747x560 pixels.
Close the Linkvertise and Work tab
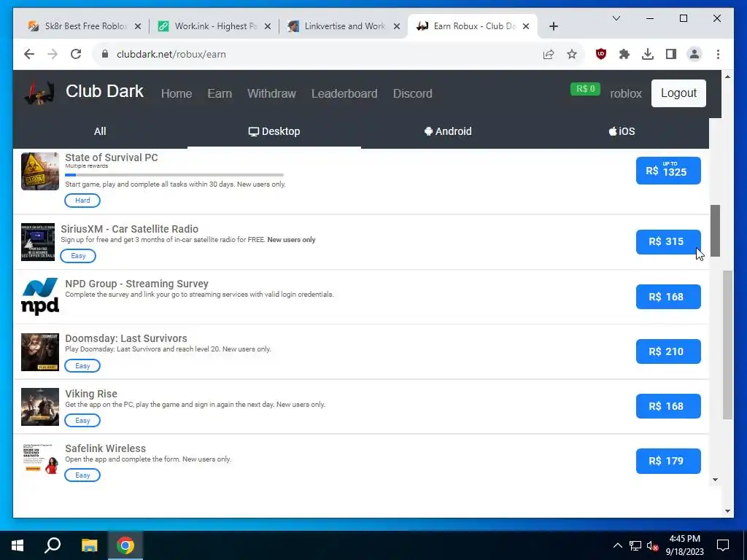[396, 26]
